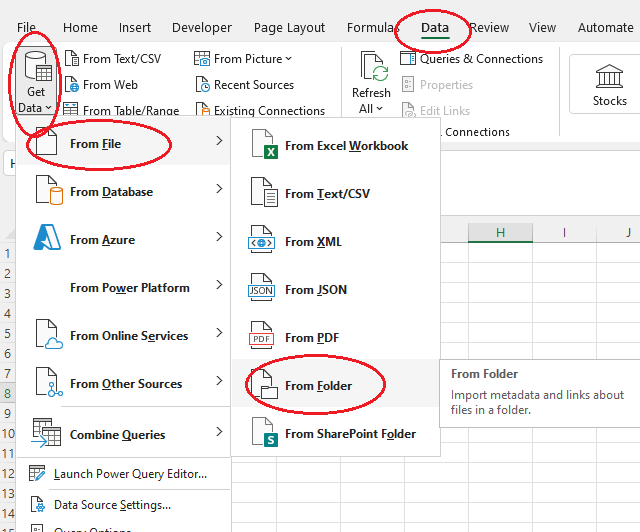Launch Power Query Editor
The width and height of the screenshot is (640, 532).
coord(123,474)
